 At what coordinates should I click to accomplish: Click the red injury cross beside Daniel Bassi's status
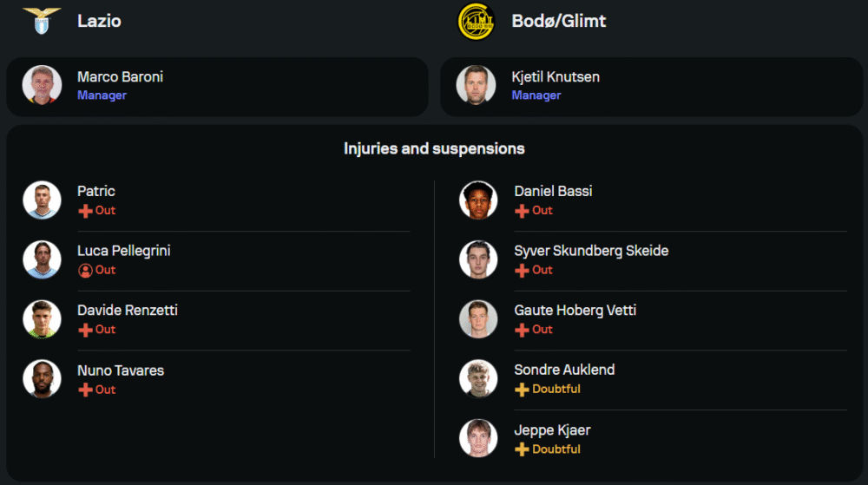[522, 211]
